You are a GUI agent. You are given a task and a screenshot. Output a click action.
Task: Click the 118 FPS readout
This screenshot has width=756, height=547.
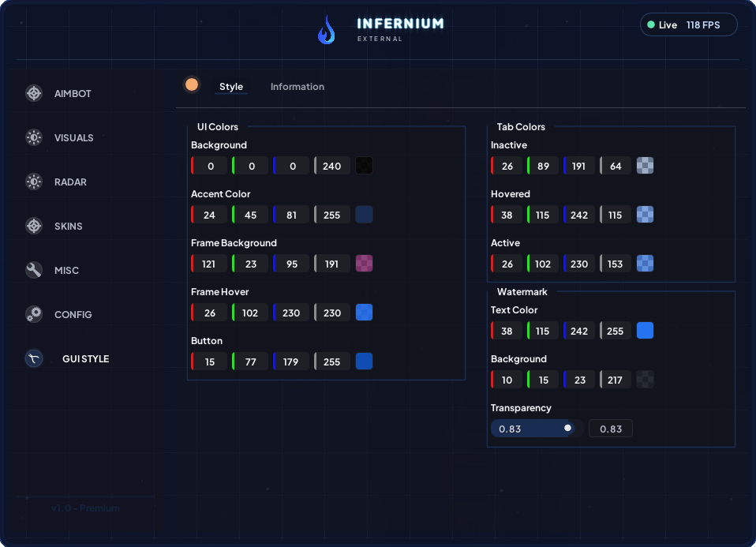point(703,25)
